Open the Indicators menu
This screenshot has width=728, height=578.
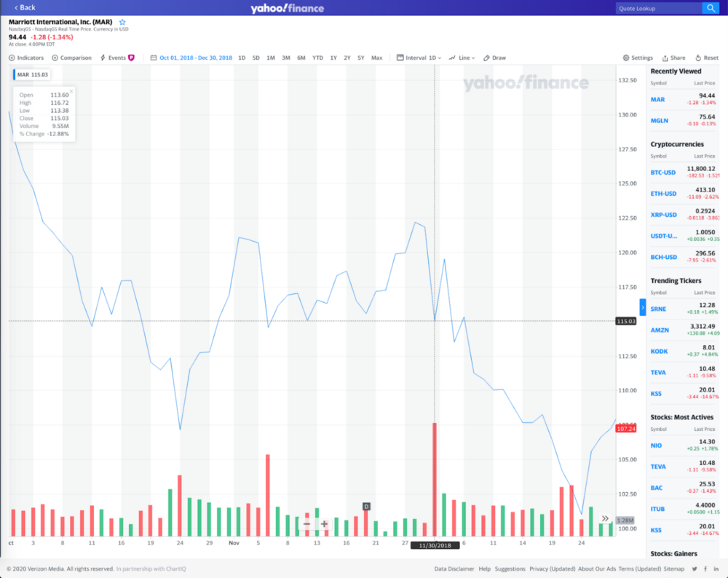pos(26,58)
